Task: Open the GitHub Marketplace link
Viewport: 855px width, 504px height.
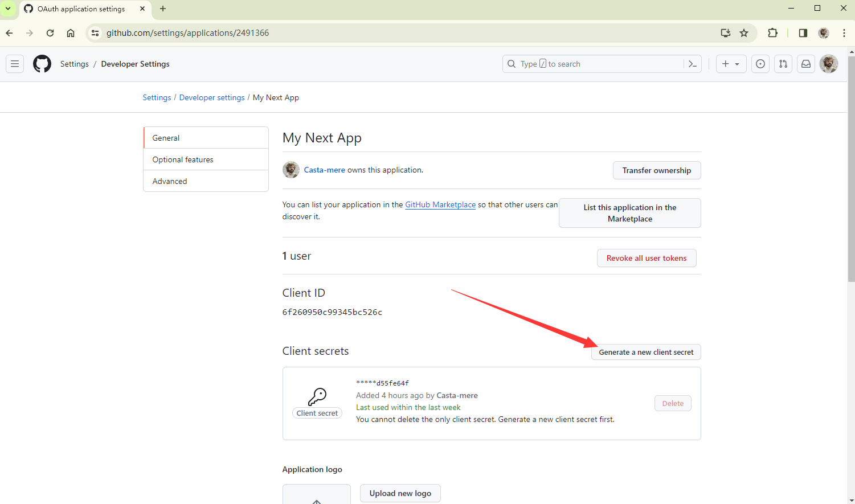Action: tap(440, 204)
